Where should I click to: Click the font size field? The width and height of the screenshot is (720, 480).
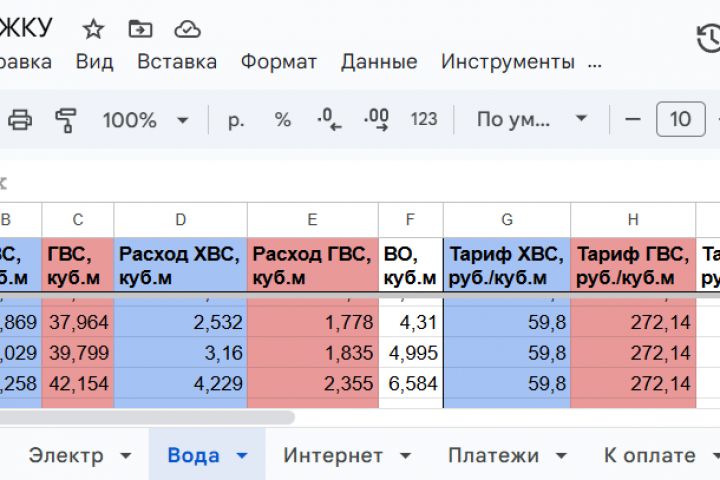pos(680,120)
